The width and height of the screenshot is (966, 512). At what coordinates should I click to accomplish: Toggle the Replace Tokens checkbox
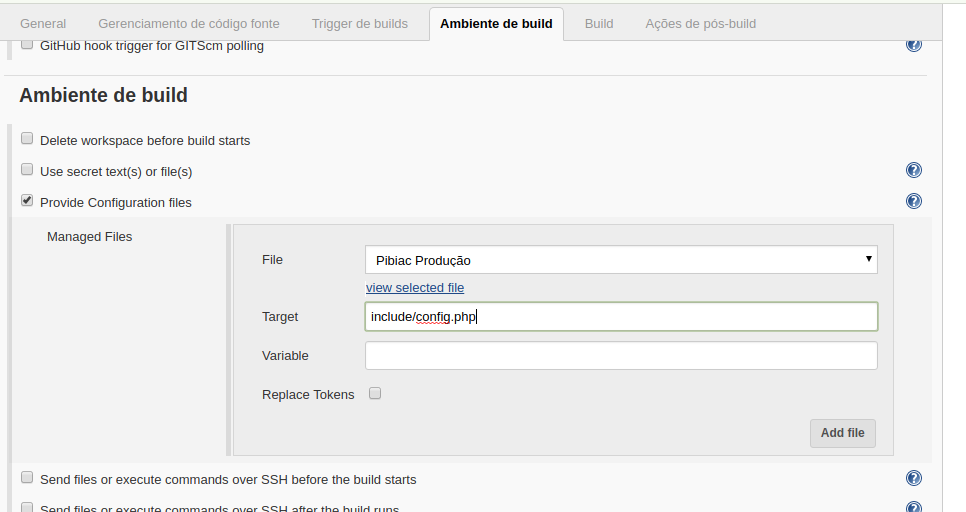click(x=375, y=393)
